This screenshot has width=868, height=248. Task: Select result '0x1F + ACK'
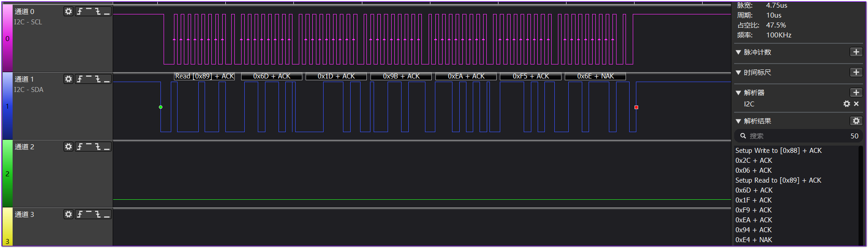click(754, 200)
